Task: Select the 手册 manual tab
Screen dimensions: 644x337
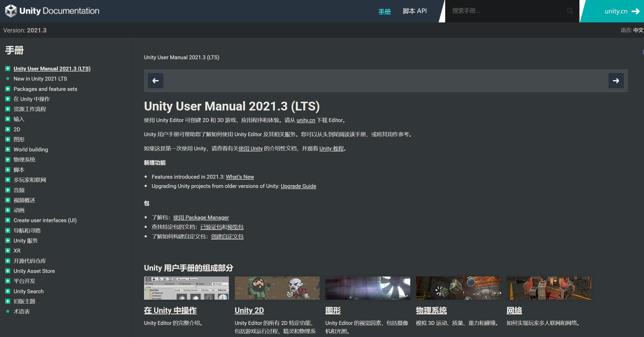Action: pos(384,12)
